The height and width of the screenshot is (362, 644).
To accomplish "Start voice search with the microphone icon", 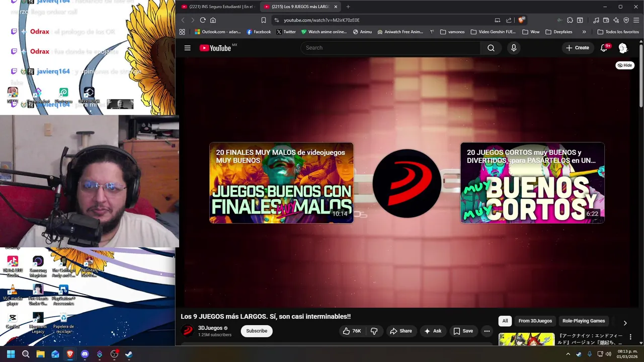I will point(514,48).
